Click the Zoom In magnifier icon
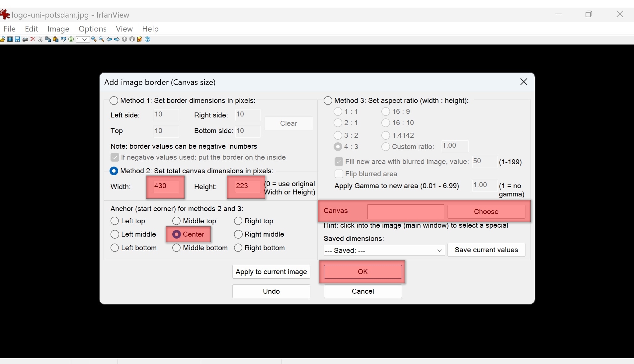Screen dimensions: 634x364 [94, 39]
